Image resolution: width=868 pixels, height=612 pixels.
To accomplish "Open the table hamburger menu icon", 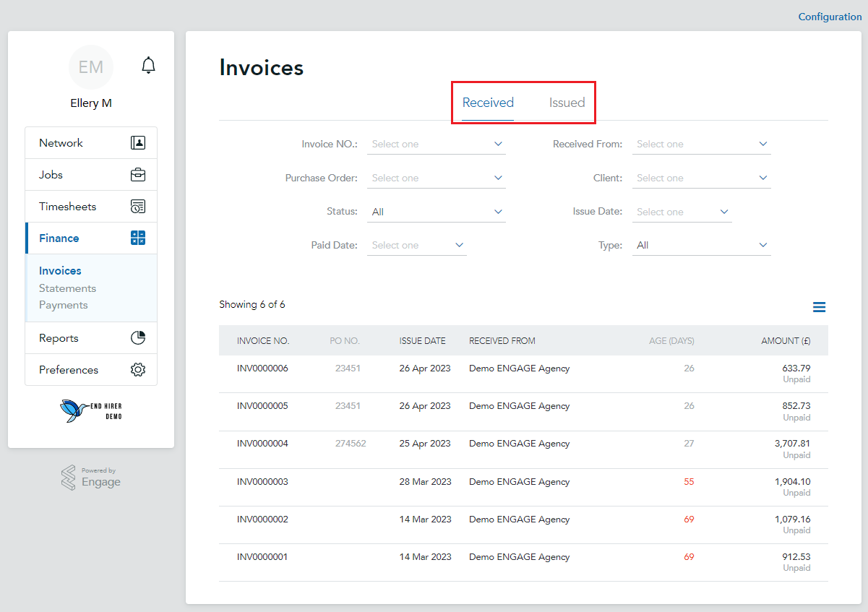I will pos(819,308).
